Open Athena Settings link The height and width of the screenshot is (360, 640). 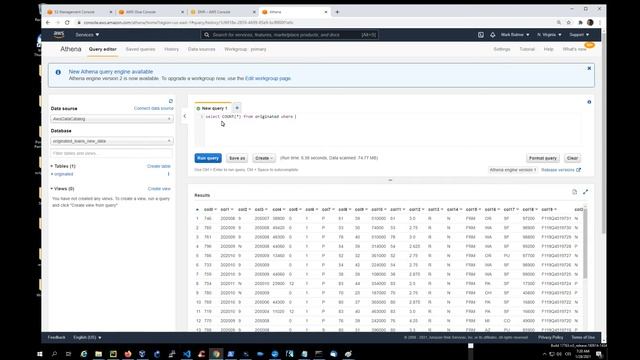pos(502,49)
